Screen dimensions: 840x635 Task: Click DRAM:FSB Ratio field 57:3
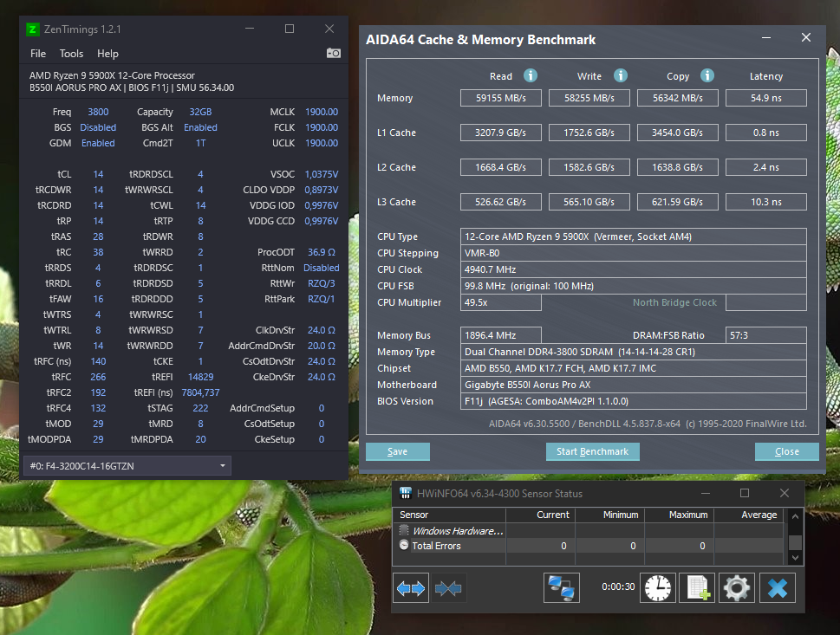pyautogui.click(x=766, y=335)
